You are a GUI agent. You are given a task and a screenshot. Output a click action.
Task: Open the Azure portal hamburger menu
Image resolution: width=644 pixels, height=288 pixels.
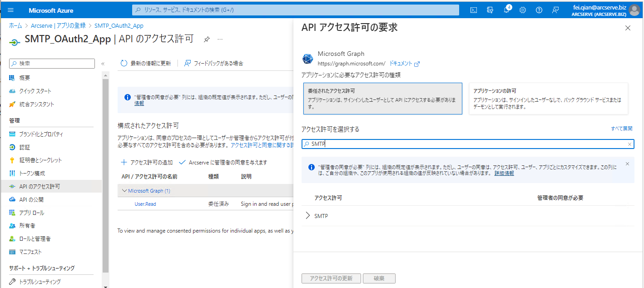click(x=11, y=10)
